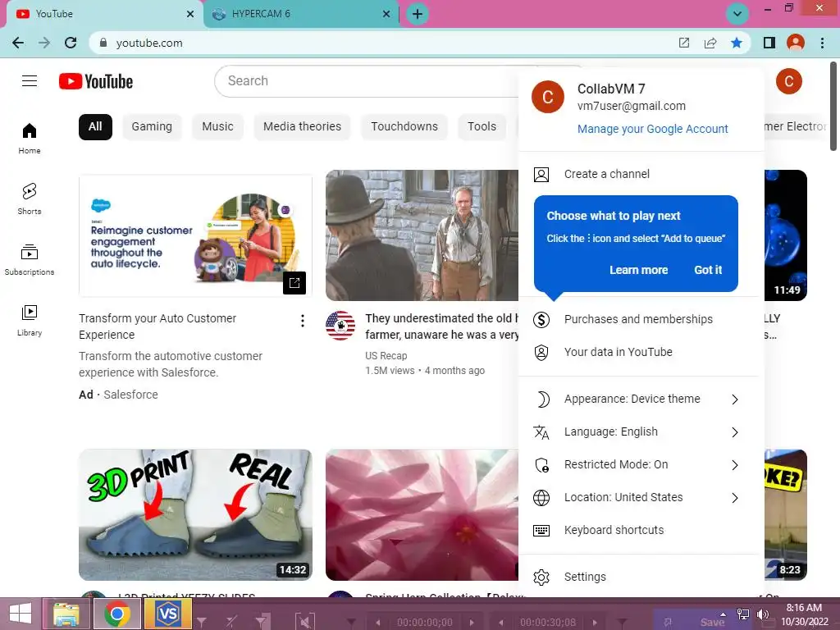Expand Location: United States submenu

(x=641, y=498)
